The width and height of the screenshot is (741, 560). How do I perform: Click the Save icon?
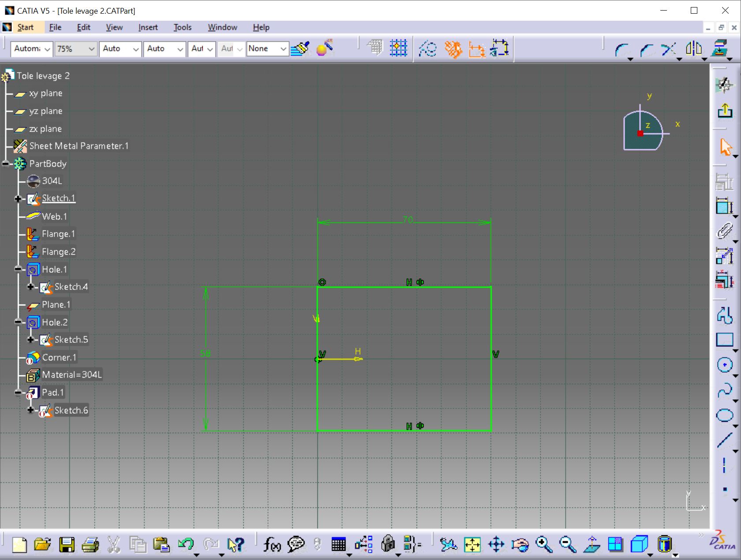pos(67,545)
